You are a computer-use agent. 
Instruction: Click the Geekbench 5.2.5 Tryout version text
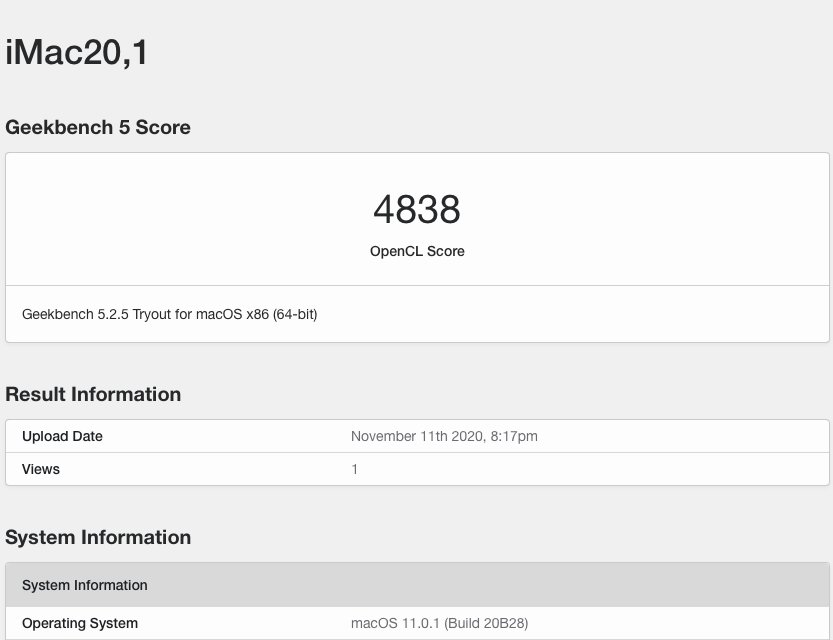pos(169,314)
